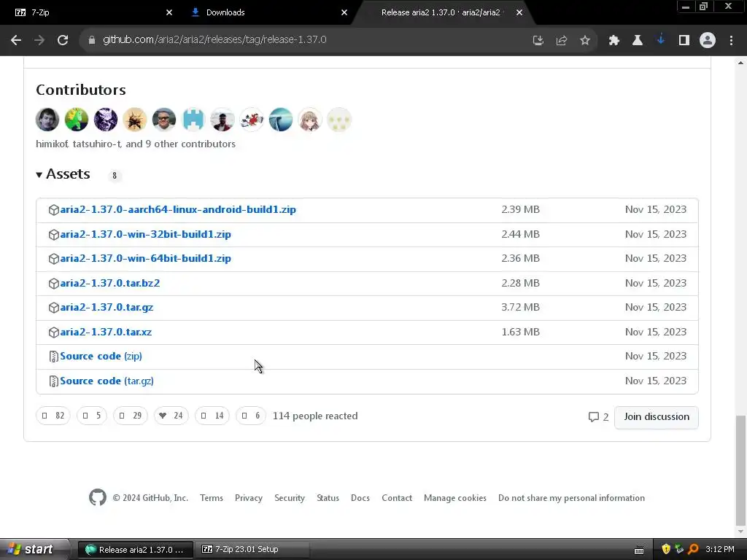The image size is (747, 560).
Task: Click the install app icon in address bar
Action: pyautogui.click(x=538, y=41)
